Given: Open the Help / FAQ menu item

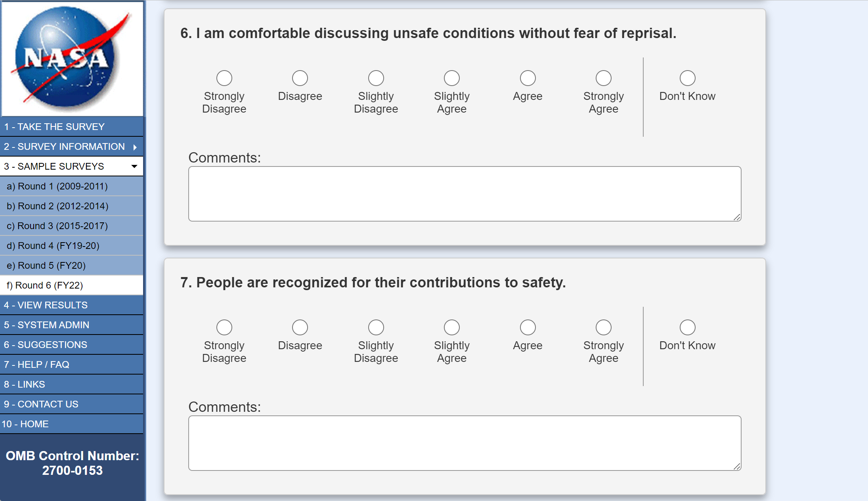Looking at the screenshot, I should click(36, 365).
